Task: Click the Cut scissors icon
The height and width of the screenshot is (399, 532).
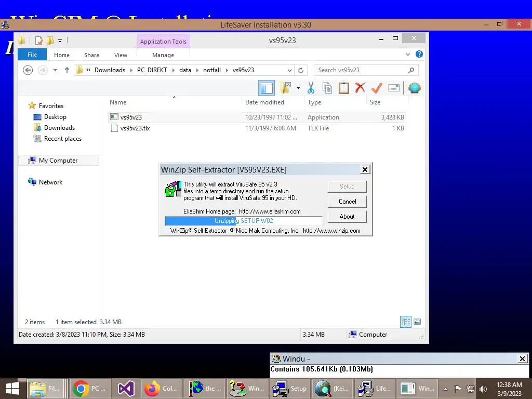Action: point(311,88)
